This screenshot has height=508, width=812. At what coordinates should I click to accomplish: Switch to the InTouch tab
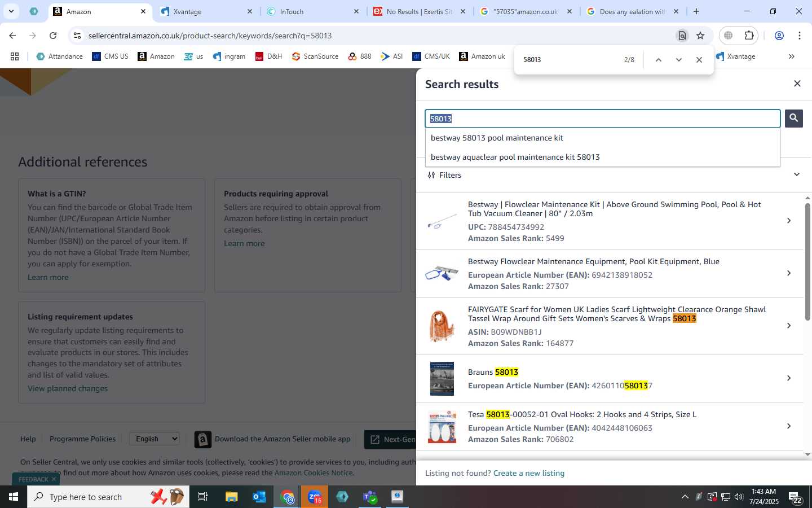pyautogui.click(x=312, y=11)
